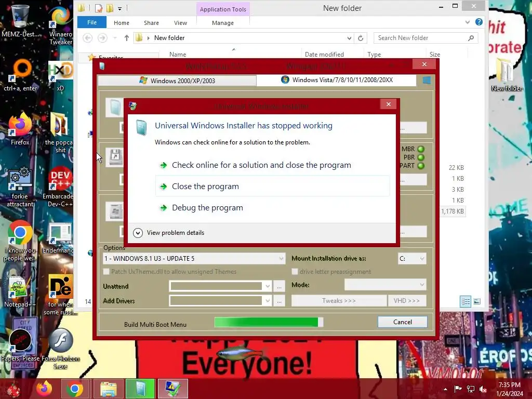Viewport: 532px width, 399px height.
Task: Switch to WinNTSetup taskbar button
Action: (x=140, y=389)
